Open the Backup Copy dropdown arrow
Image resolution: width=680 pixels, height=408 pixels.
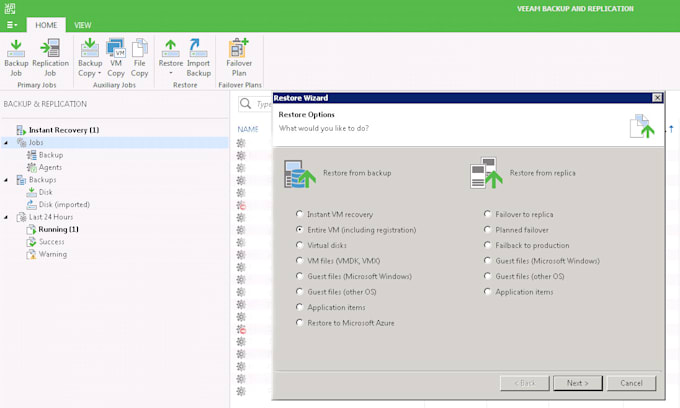tap(99, 73)
